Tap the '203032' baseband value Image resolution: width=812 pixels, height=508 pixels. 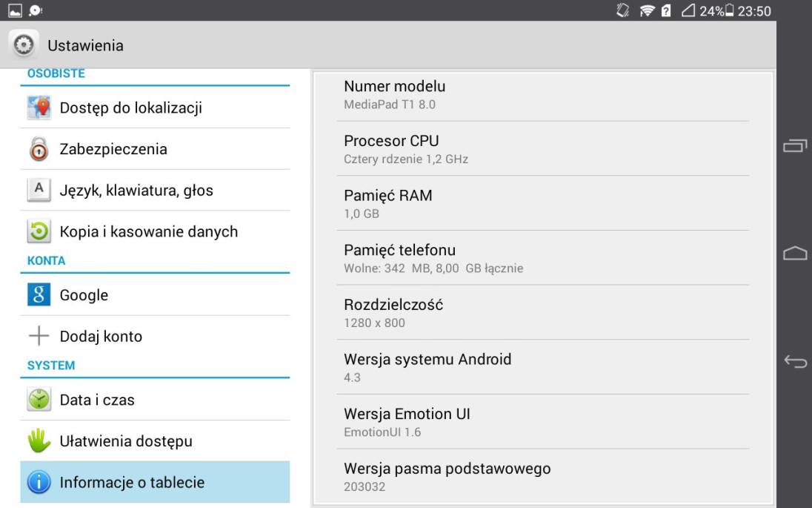pos(365,486)
